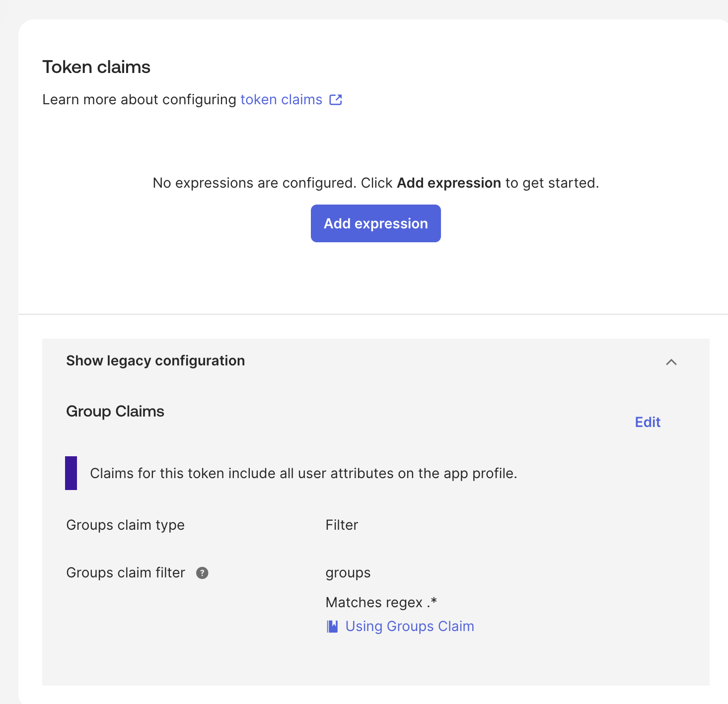Click the purple info callout stripe
Viewport: 728px width, 704px height.
coord(71,473)
